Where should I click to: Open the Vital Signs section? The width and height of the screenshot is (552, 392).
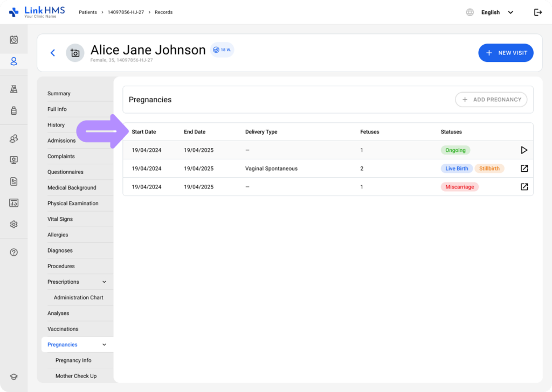click(60, 219)
